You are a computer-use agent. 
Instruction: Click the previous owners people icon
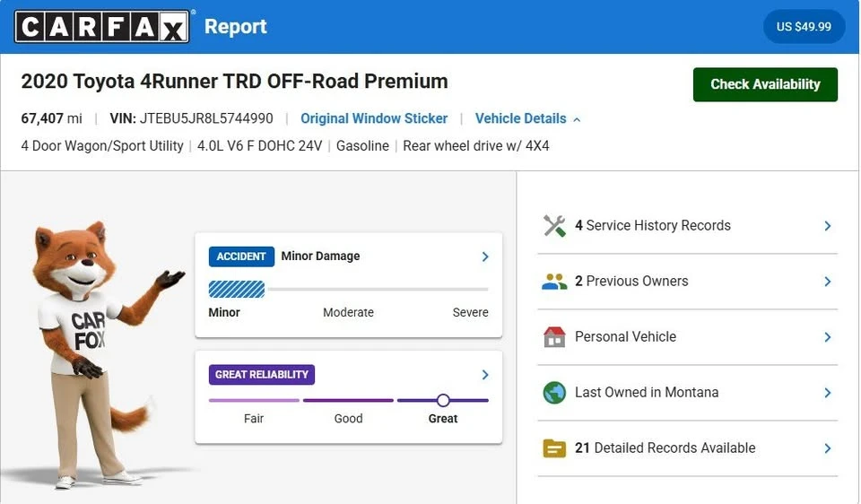pos(554,282)
